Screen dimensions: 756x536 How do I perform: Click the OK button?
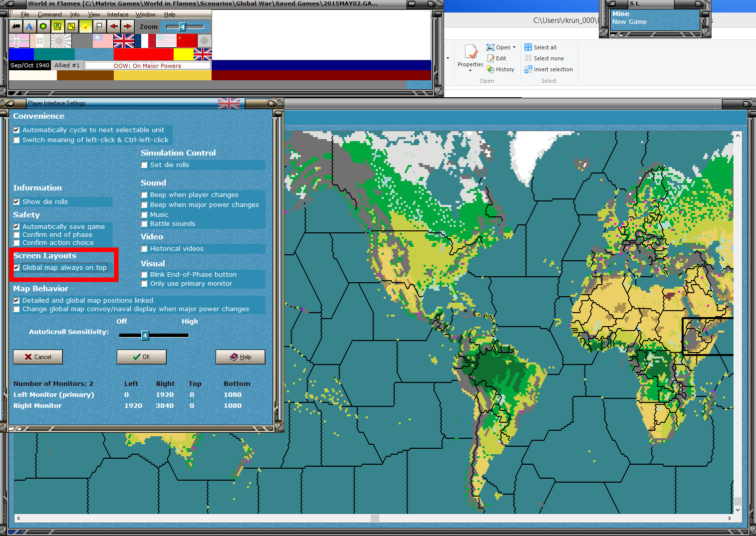142,357
